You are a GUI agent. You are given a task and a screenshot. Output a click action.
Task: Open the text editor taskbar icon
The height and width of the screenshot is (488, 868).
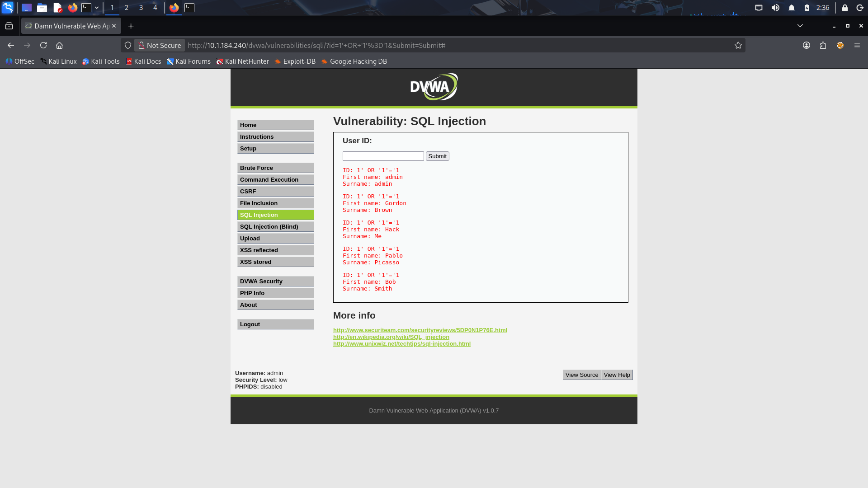coord(57,8)
